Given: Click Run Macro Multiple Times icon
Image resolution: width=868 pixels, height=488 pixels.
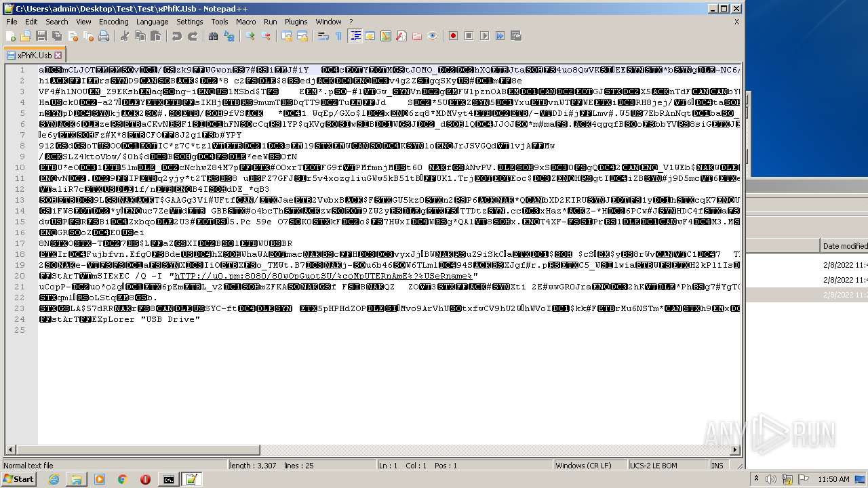Looking at the screenshot, I should [500, 36].
